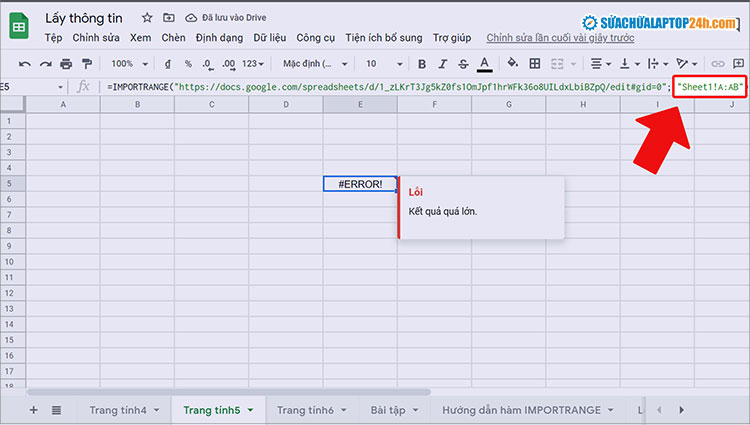Open the borders tool
This screenshot has height=425, width=750.
535,64
